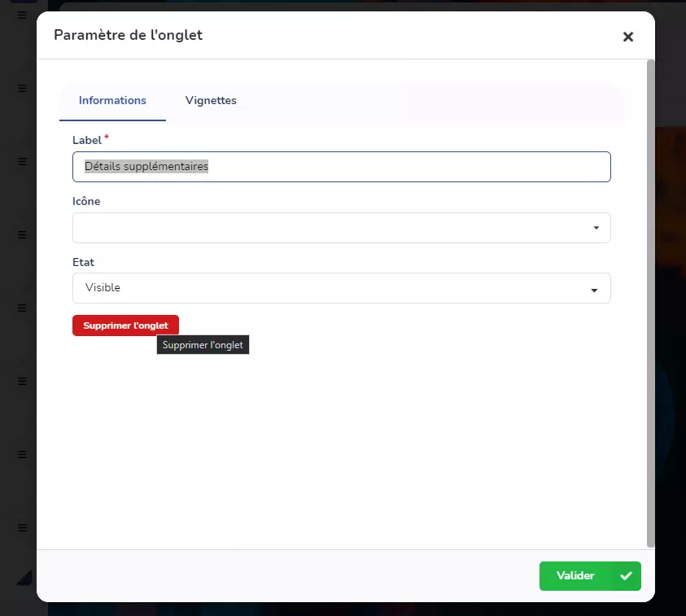Click the Etat field label
The height and width of the screenshot is (616, 686).
click(x=83, y=262)
